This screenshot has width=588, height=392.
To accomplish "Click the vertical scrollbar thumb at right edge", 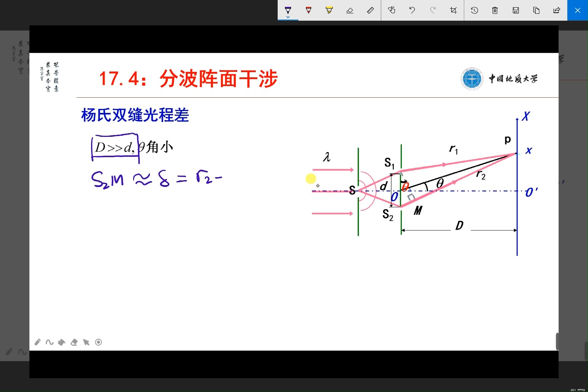I will click(557, 341).
